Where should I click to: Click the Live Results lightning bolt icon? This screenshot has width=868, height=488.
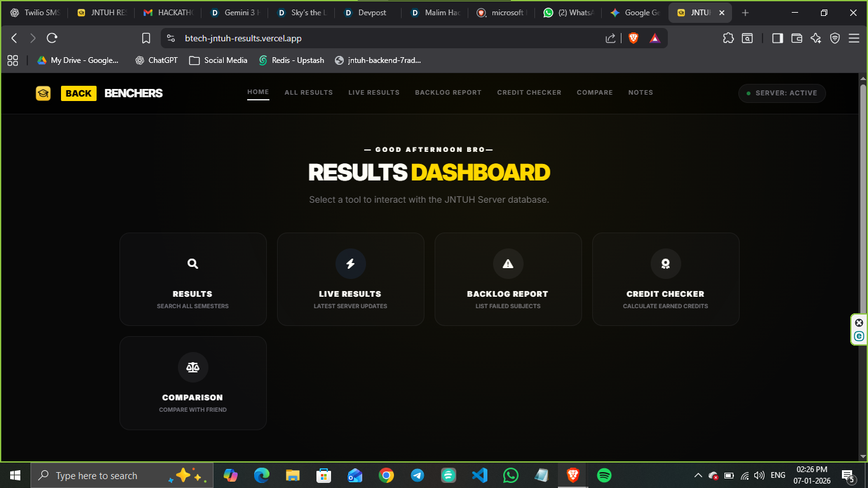[x=351, y=264]
